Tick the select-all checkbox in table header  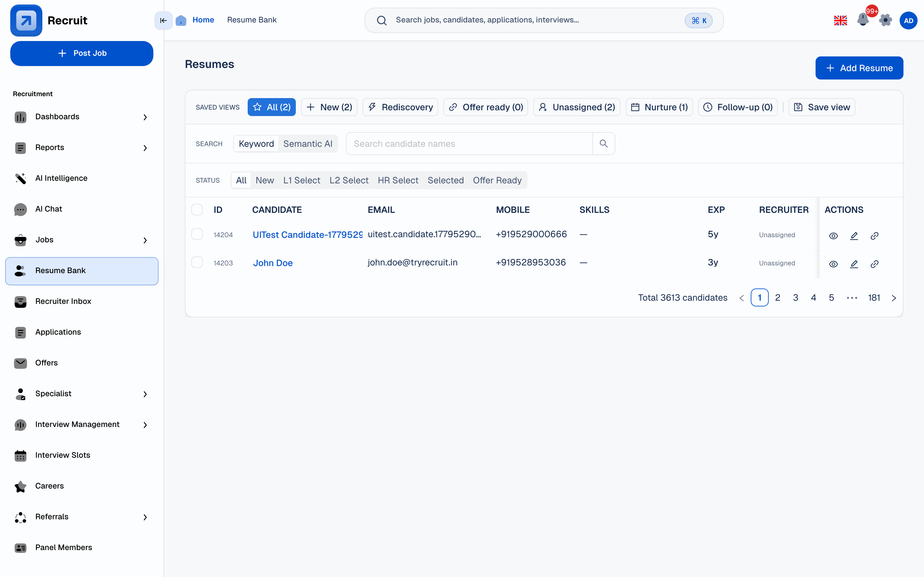(x=197, y=210)
